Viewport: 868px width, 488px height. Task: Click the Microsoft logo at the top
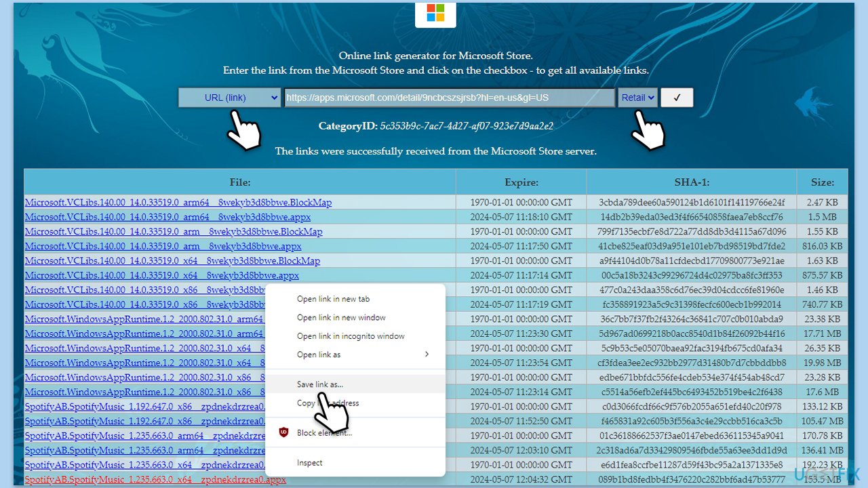pos(435,13)
